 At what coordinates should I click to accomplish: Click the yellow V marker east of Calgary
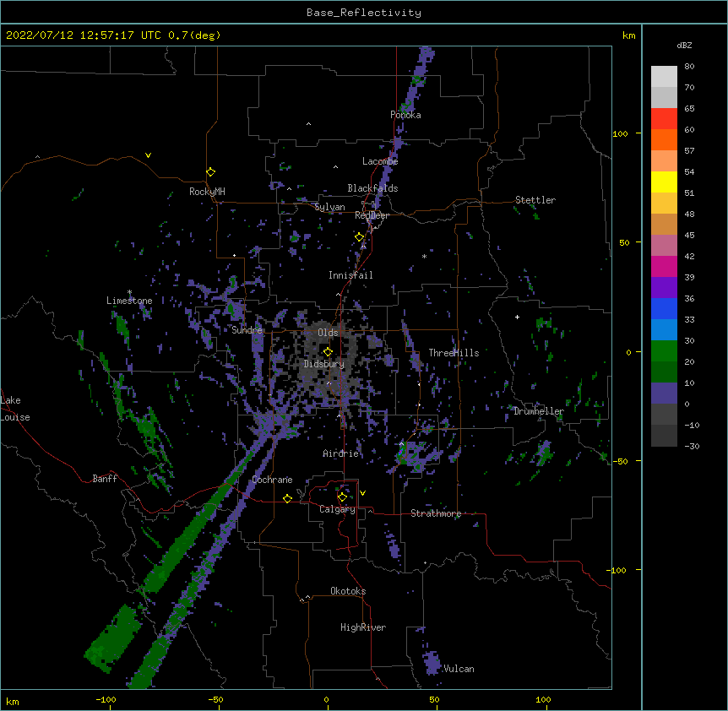(362, 493)
